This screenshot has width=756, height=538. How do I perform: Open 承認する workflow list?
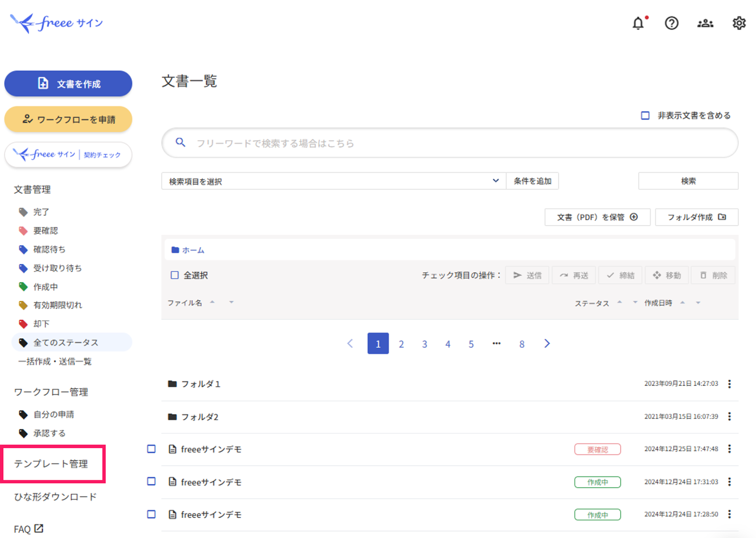tap(49, 433)
